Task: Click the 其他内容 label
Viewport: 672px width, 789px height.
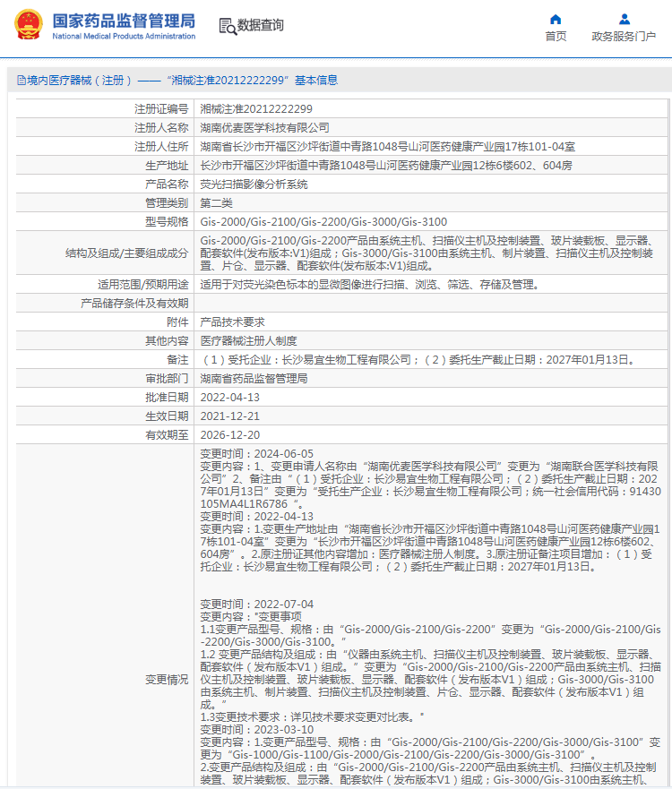Action: click(x=167, y=341)
